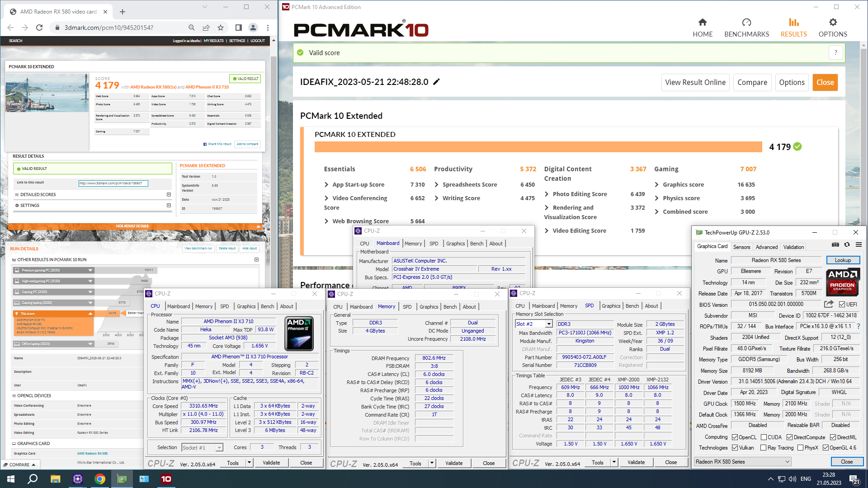Viewport: 868px width, 488px height.
Task: Toggle the CUDA checkbox in GPU-Z
Action: coord(764,437)
